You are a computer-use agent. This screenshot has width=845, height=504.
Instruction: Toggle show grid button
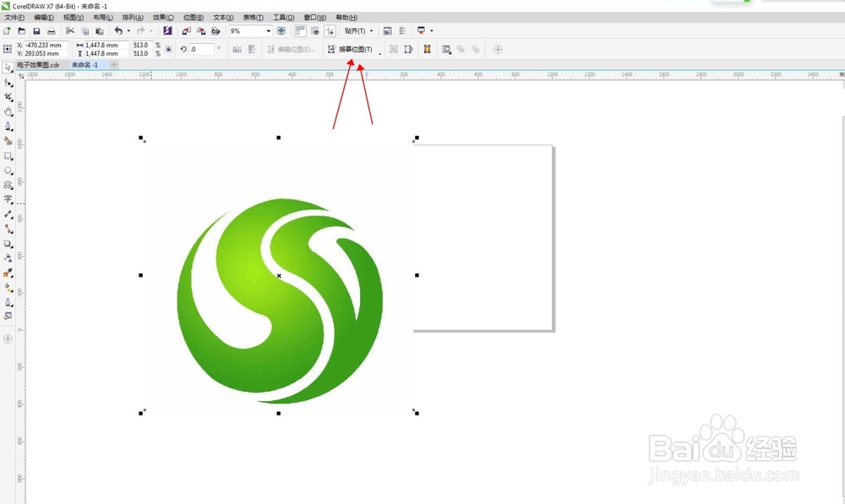pos(315,30)
